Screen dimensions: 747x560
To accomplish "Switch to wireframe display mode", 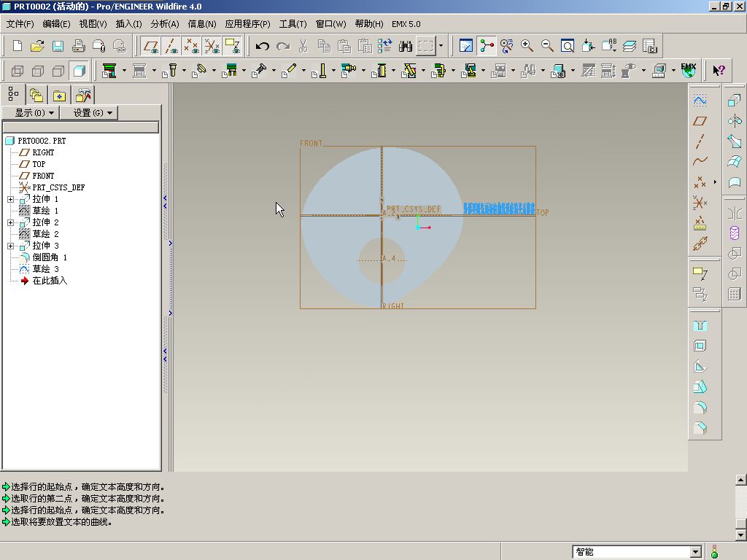I will [x=18, y=71].
